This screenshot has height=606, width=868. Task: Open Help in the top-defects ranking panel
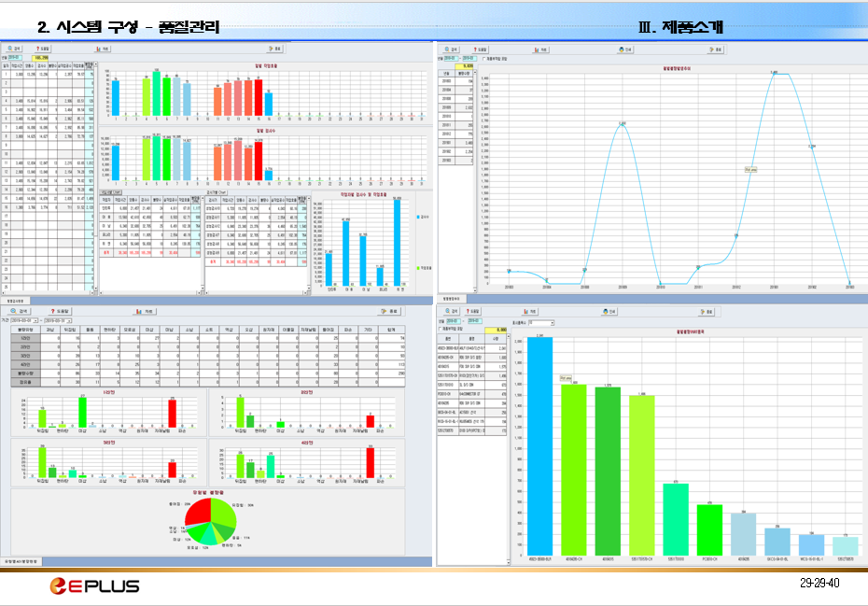point(475,311)
